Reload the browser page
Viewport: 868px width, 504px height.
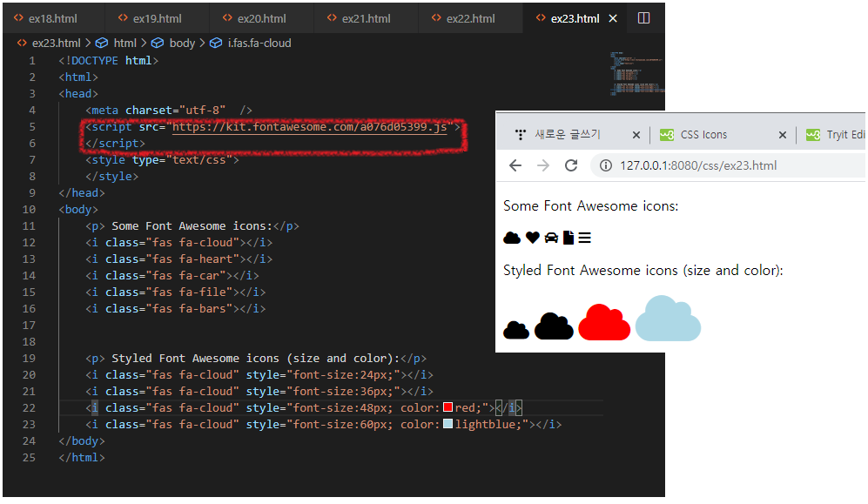(x=571, y=165)
